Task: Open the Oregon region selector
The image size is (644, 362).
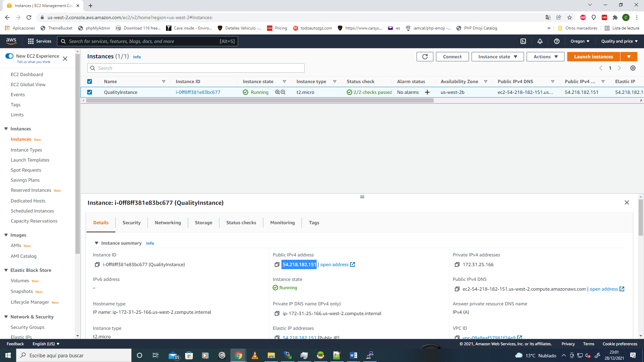Action: 580,41
